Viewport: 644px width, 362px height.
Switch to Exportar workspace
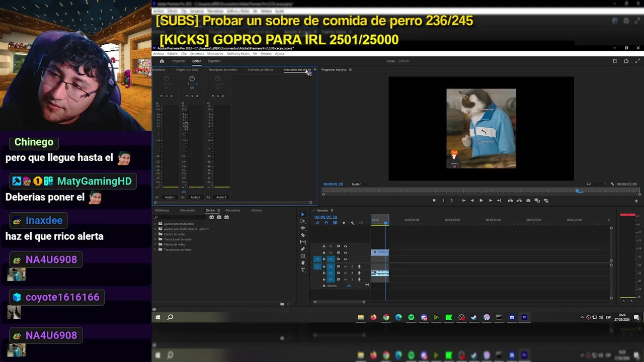coord(214,61)
